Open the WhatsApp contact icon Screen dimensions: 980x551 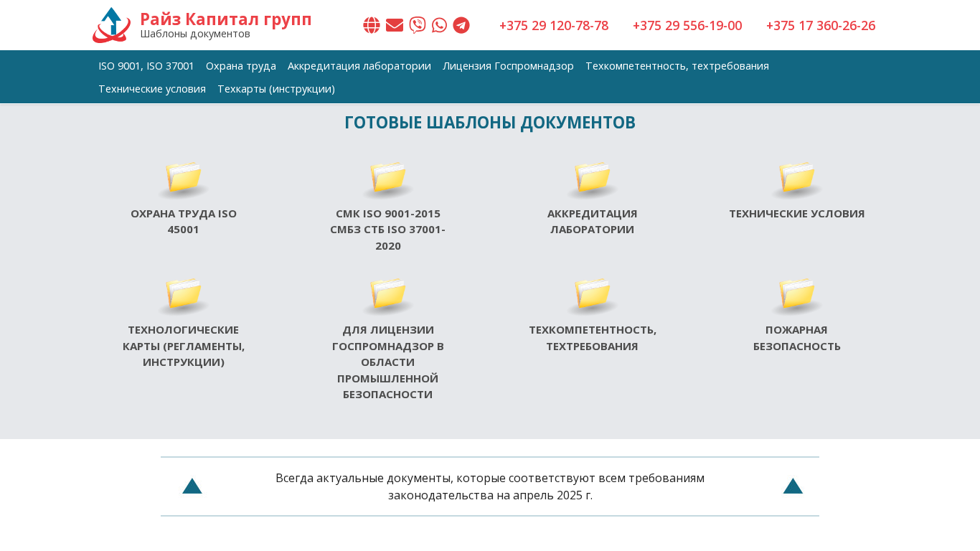[440, 25]
